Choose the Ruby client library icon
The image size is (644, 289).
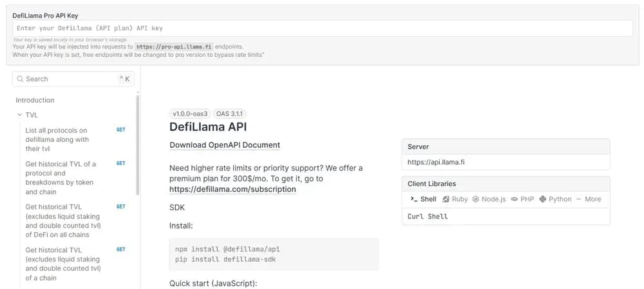point(446,199)
